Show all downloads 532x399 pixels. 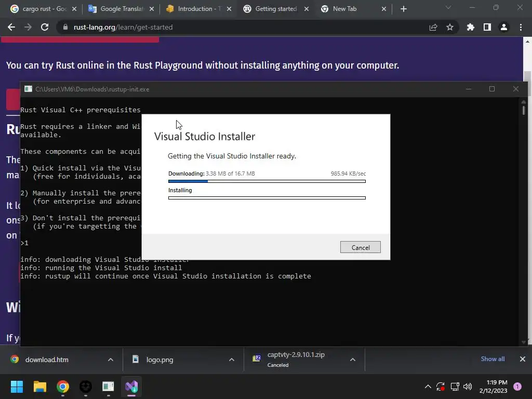click(x=493, y=359)
